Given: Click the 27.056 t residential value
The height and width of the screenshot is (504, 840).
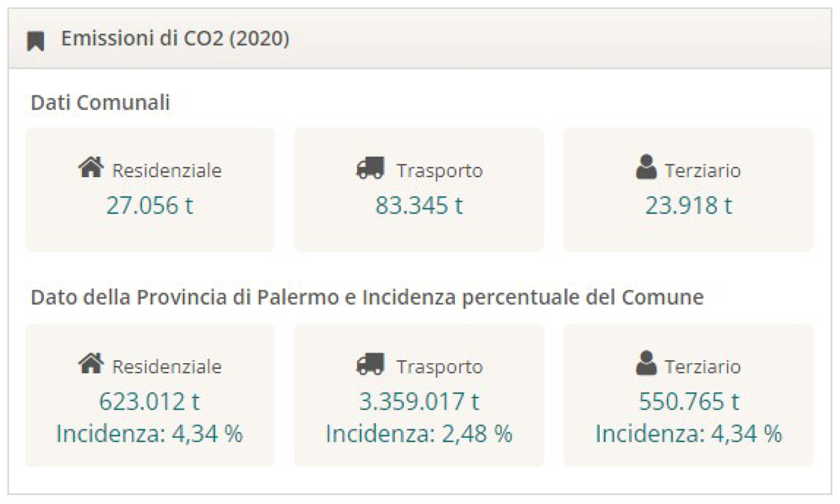Looking at the screenshot, I should [x=150, y=205].
